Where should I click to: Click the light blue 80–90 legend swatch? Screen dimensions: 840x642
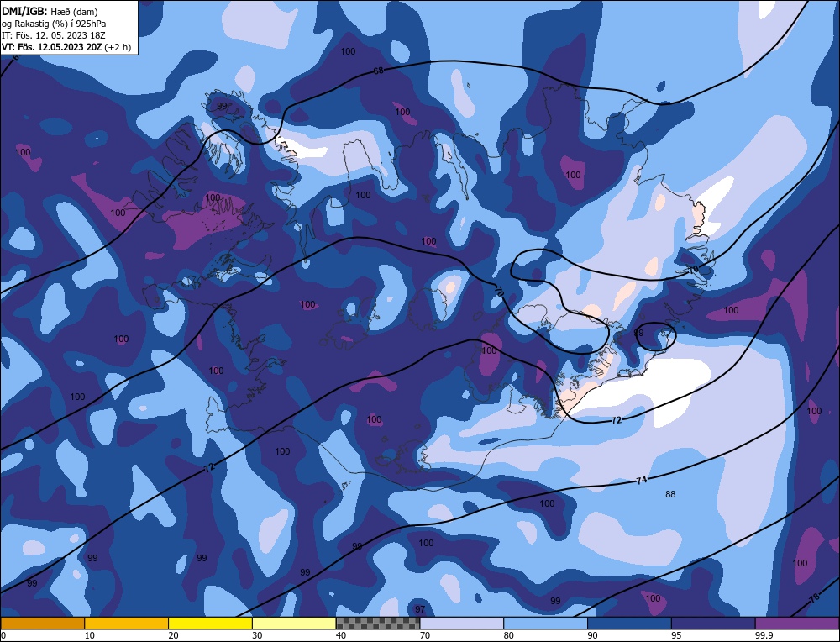point(545,623)
